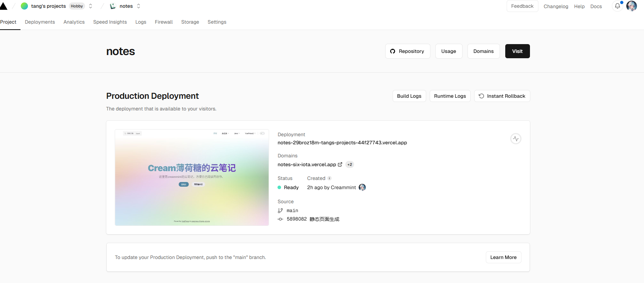Click the green Ready status indicator
Image resolution: width=644 pixels, height=283 pixels.
coord(279,187)
